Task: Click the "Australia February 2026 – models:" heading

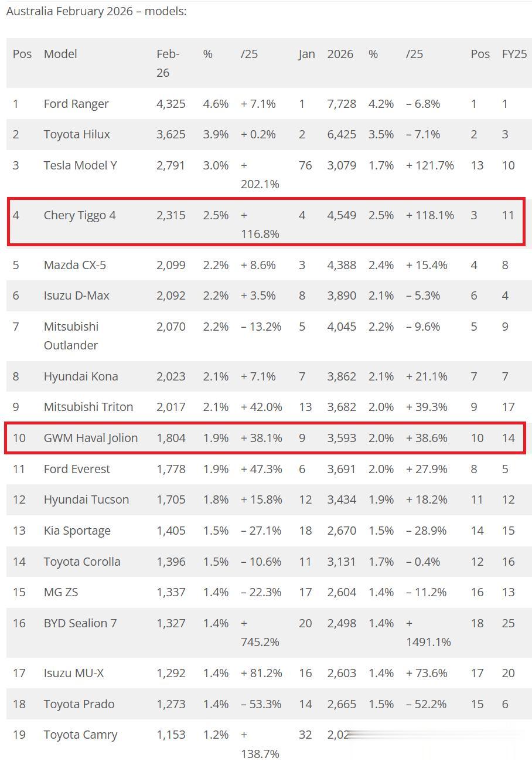Action: (x=96, y=11)
